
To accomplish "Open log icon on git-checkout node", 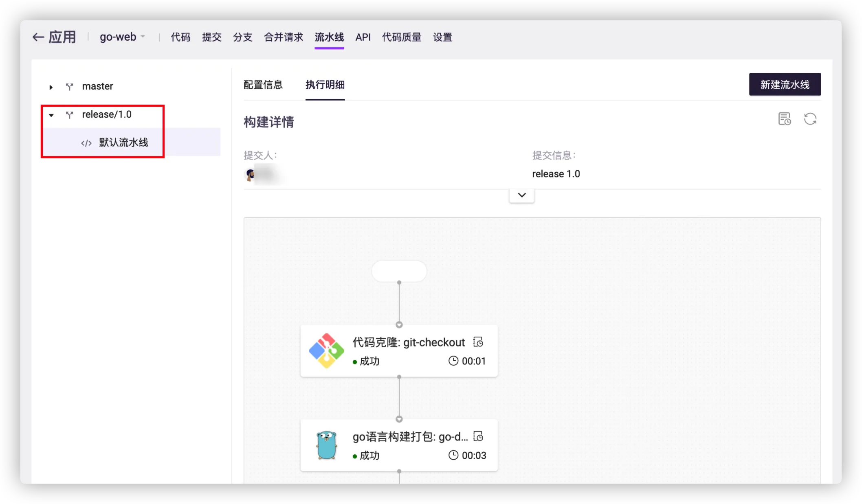I will click(x=478, y=342).
